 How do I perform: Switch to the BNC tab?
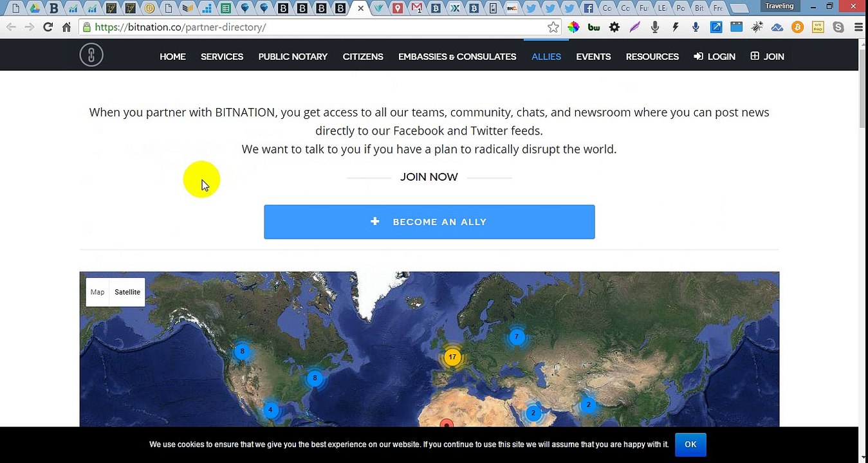[x=512, y=8]
